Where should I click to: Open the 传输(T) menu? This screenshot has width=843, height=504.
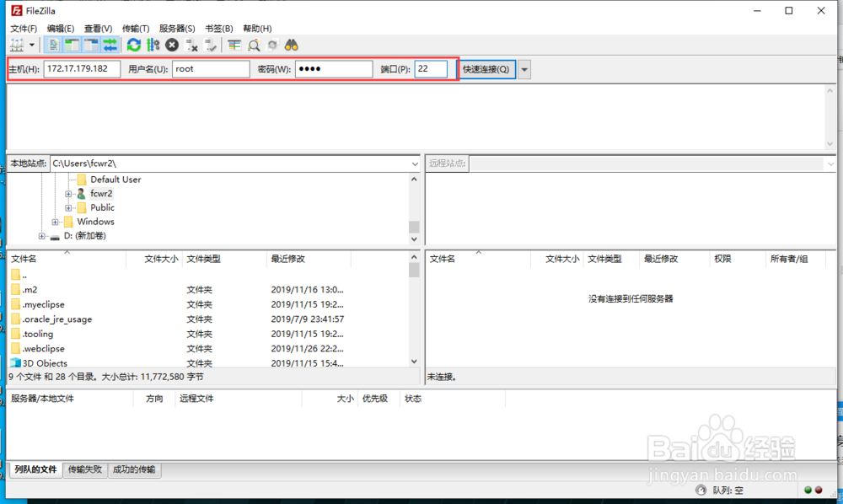point(136,29)
